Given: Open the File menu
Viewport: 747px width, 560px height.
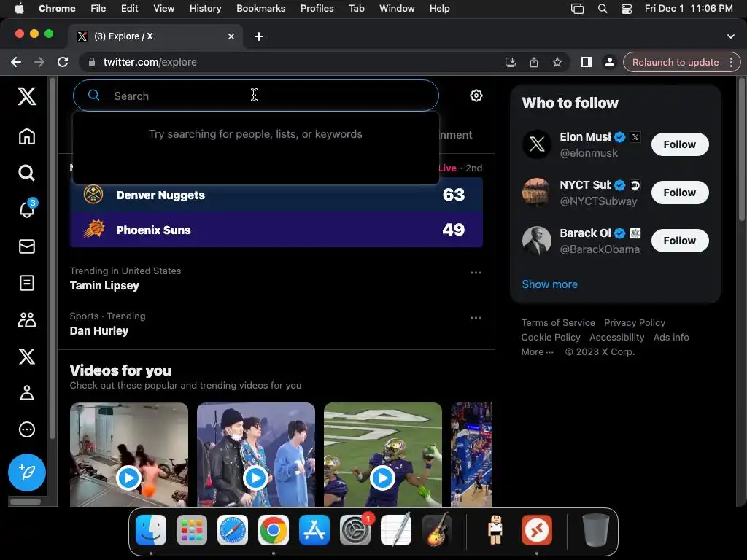Looking at the screenshot, I should point(98,9).
